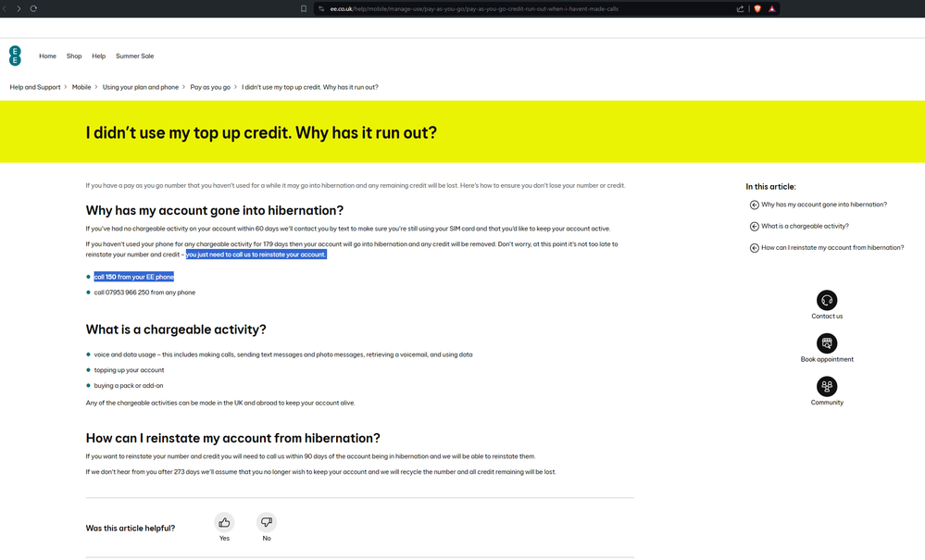Viewport: 925px width, 560px height.
Task: Open 'Using your plan and phone' breadcrumb
Action: (141, 87)
